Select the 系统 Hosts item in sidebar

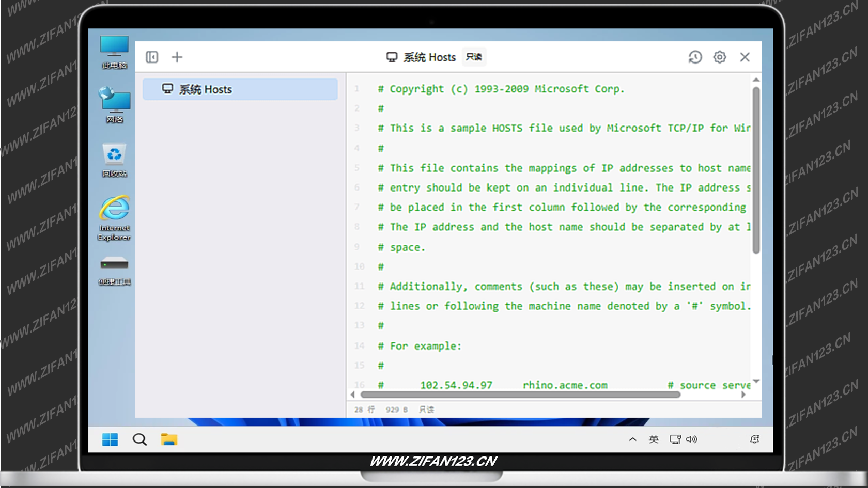[240, 89]
